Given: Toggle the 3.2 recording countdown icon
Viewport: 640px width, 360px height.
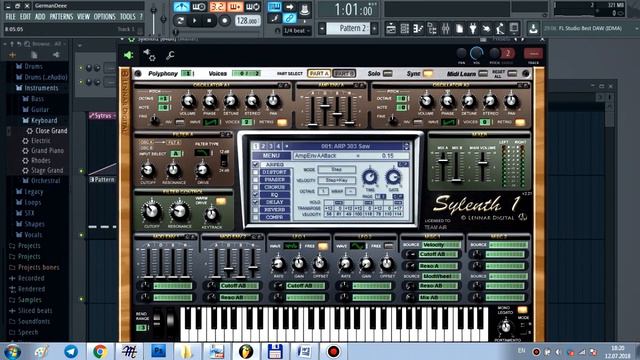Looking at the screenshot, I should (218, 7).
